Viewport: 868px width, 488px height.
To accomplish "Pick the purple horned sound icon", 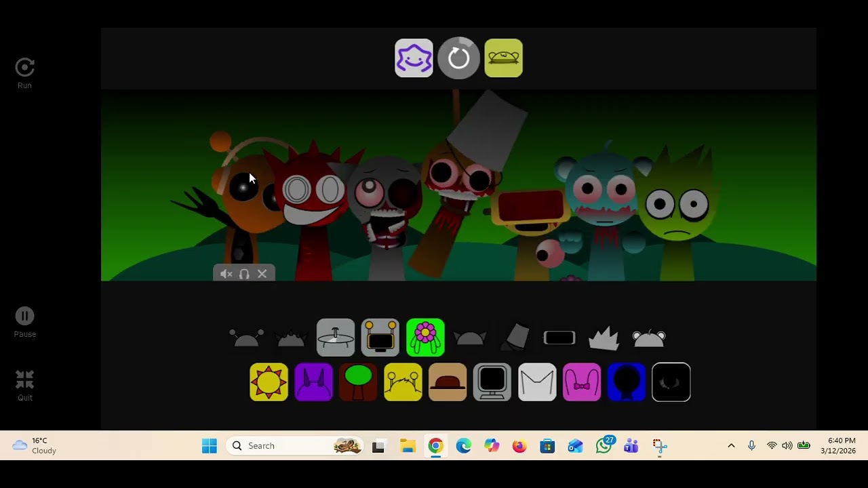I will pyautogui.click(x=313, y=382).
